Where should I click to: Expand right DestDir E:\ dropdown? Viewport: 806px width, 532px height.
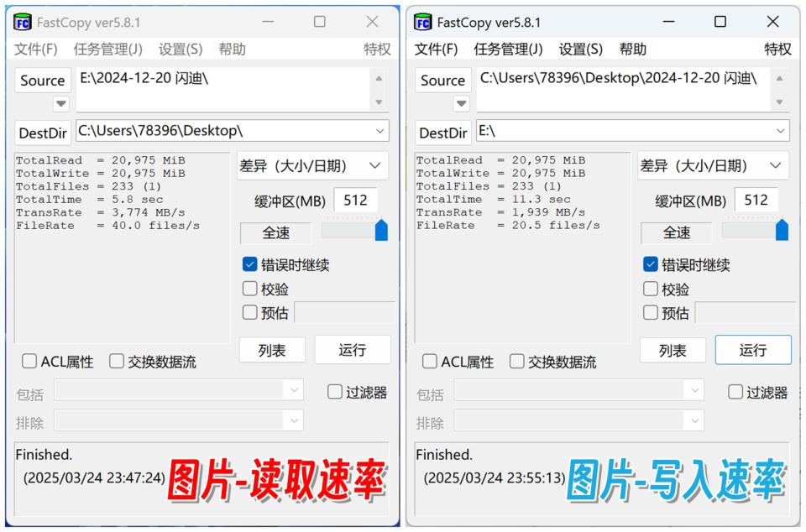(x=780, y=131)
